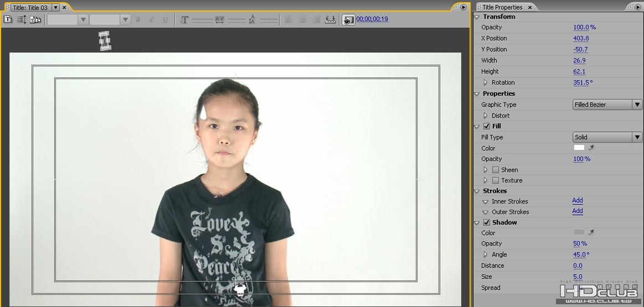Click the Tab Stops icon

(330, 19)
